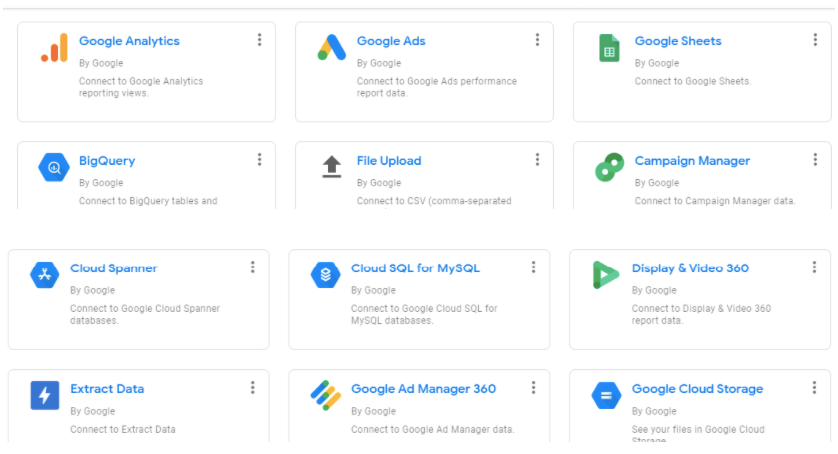Click 'Connect to Google Sheets.' description

click(x=693, y=81)
